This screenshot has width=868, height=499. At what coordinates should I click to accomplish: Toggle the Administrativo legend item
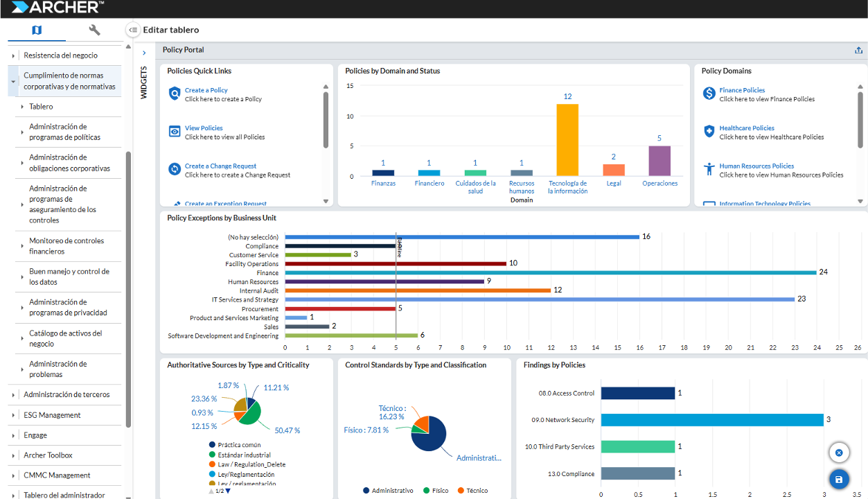pyautogui.click(x=388, y=491)
